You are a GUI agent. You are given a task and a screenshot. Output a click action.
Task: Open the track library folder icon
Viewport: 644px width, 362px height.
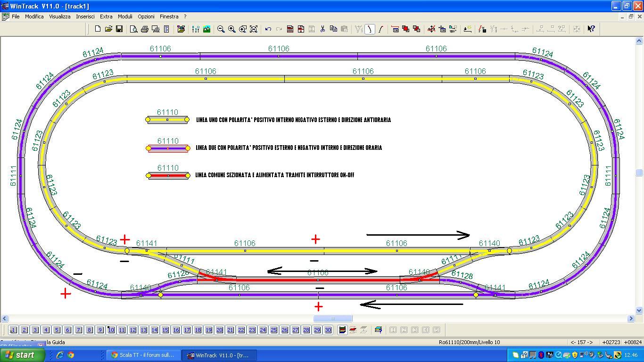pyautogui.click(x=181, y=29)
